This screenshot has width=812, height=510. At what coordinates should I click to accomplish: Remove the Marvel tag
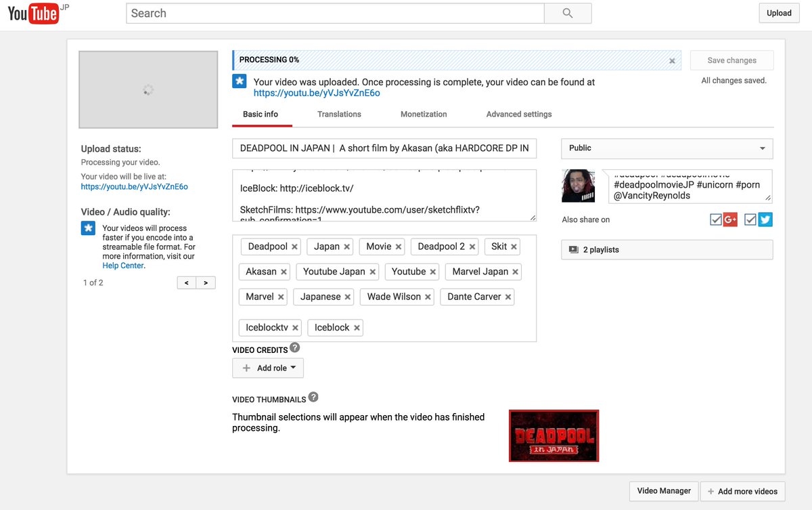pyautogui.click(x=281, y=297)
